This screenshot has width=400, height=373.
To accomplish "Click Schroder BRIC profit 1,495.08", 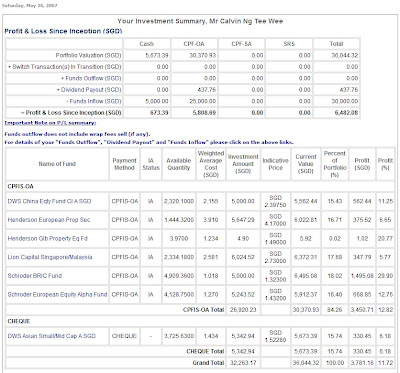I will point(362,276).
